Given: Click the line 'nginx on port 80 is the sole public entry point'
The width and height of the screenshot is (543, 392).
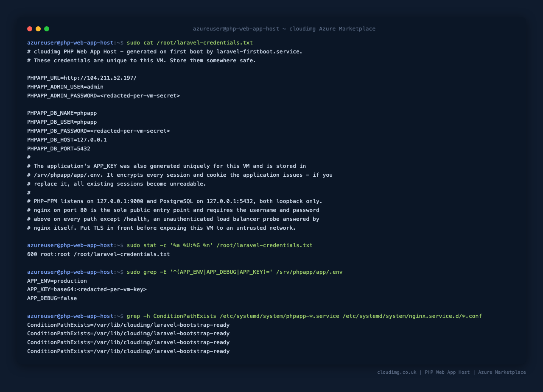Looking at the screenshot, I should (173, 210).
